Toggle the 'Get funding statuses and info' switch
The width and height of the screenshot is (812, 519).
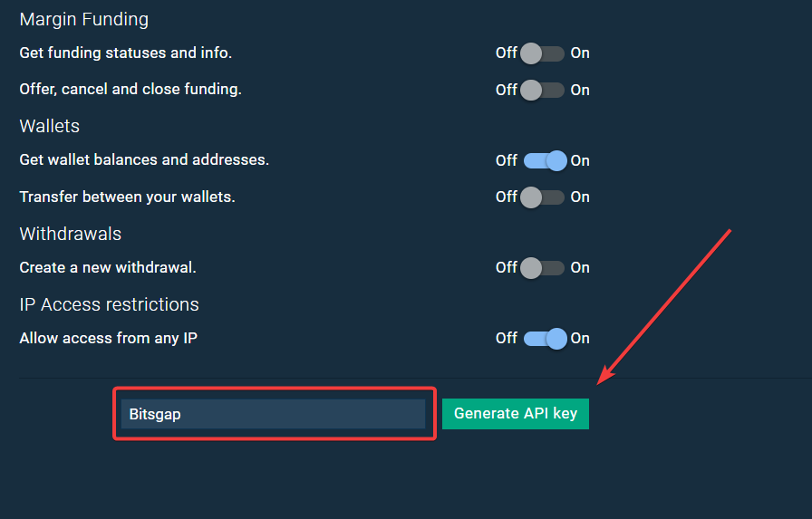point(543,53)
